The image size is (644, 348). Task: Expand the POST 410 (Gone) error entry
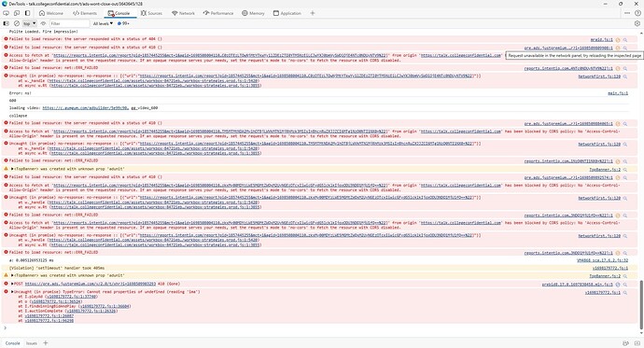tap(12, 284)
